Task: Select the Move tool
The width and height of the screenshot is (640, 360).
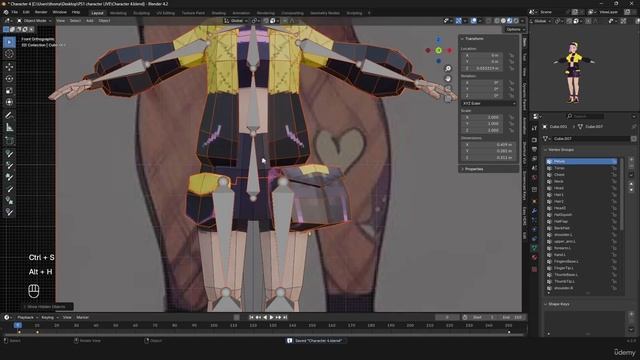Action: pos(9,67)
